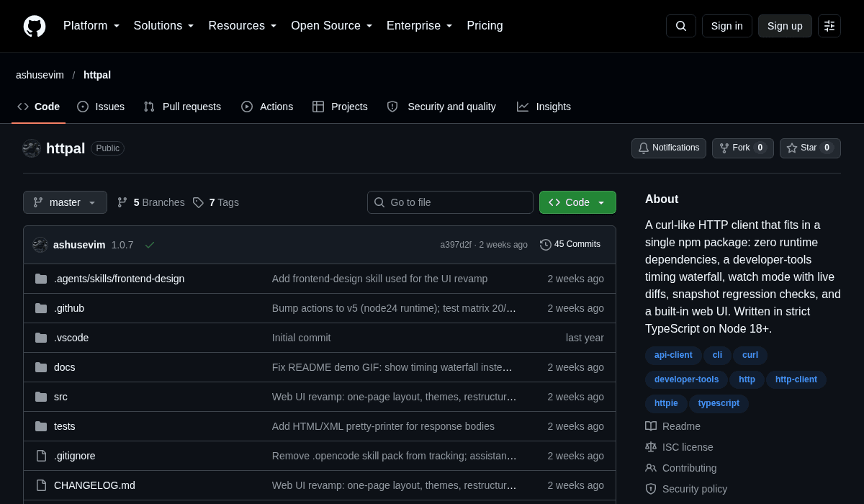Open the tests folder name link
Viewport: 864px width, 504px height.
click(x=65, y=426)
